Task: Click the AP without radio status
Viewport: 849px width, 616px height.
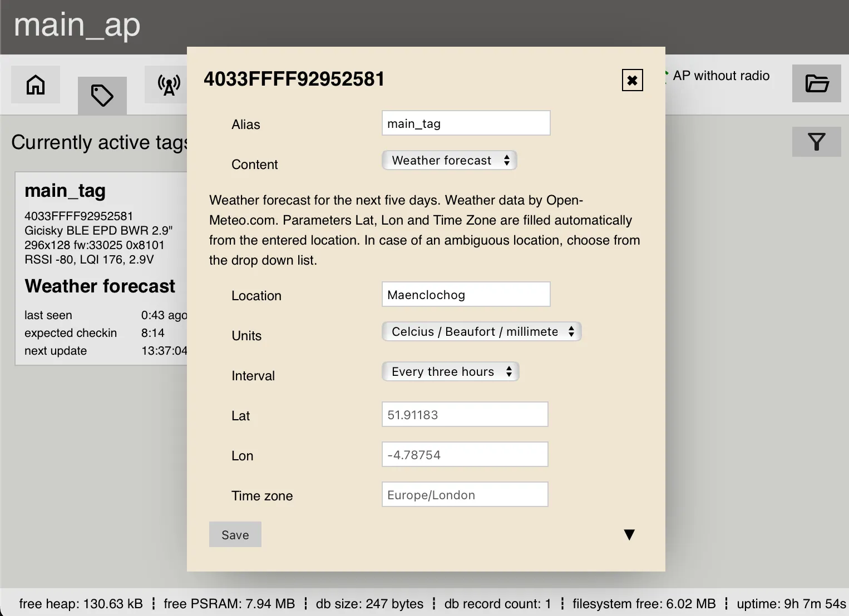Action: coord(722,76)
